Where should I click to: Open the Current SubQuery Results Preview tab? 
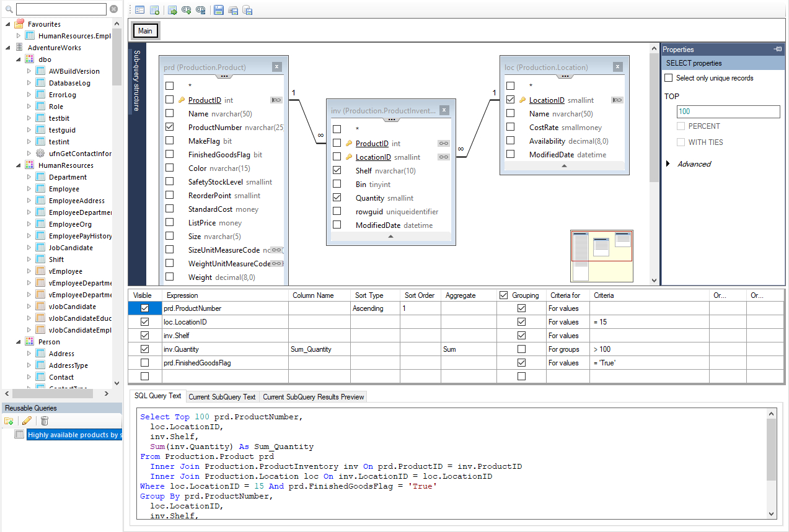coord(313,397)
